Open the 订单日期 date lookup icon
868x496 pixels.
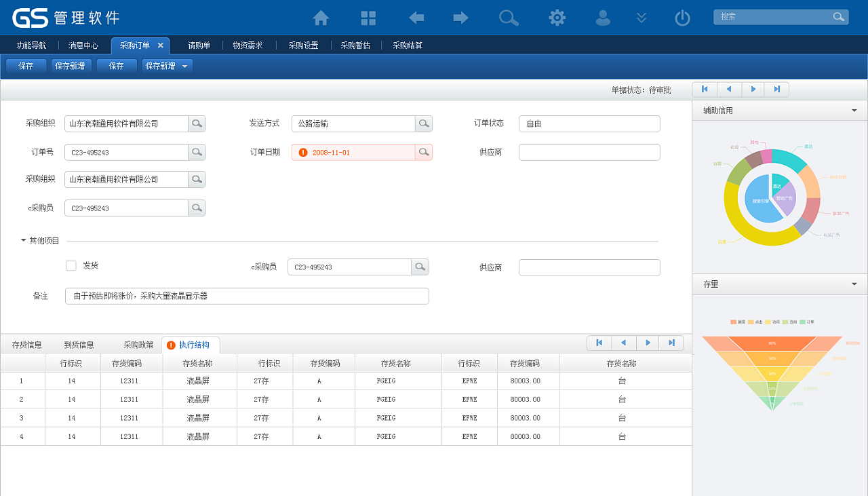(423, 152)
